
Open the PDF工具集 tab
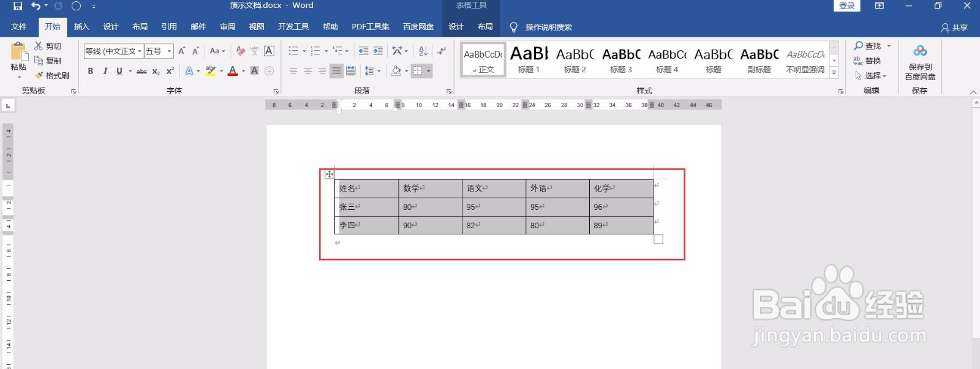pyautogui.click(x=371, y=27)
